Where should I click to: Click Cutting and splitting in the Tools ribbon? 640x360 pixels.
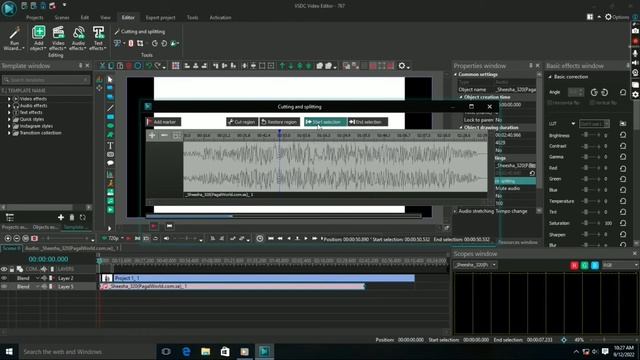click(x=140, y=31)
